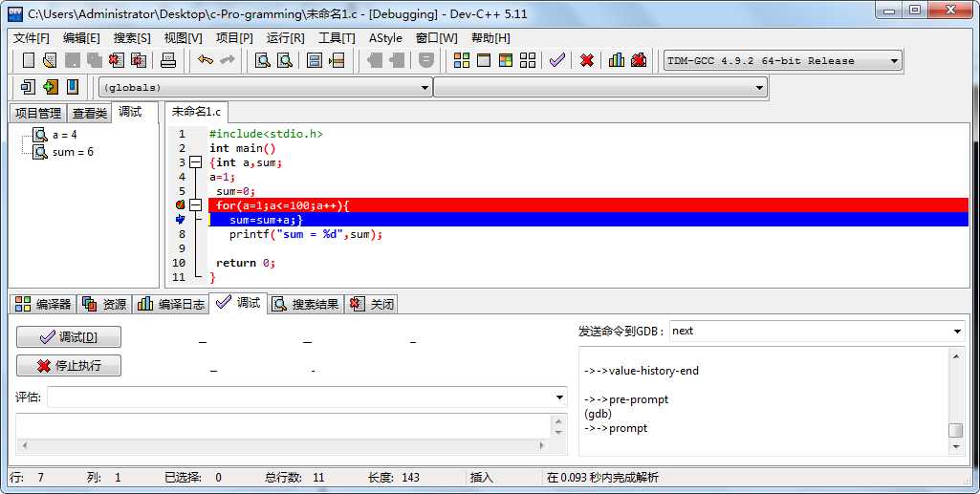Click the Close file icon in toolbar
The width and height of the screenshot is (980, 494).
tap(117, 60)
